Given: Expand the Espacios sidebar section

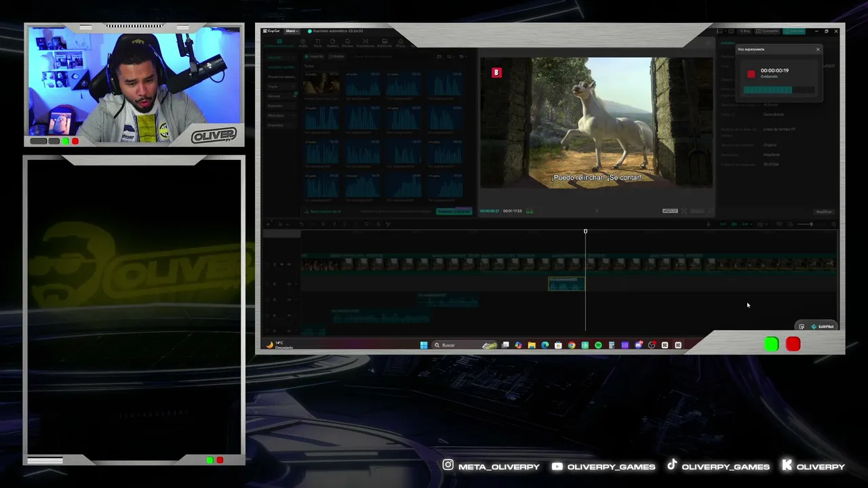Looking at the screenshot, I should (x=281, y=106).
